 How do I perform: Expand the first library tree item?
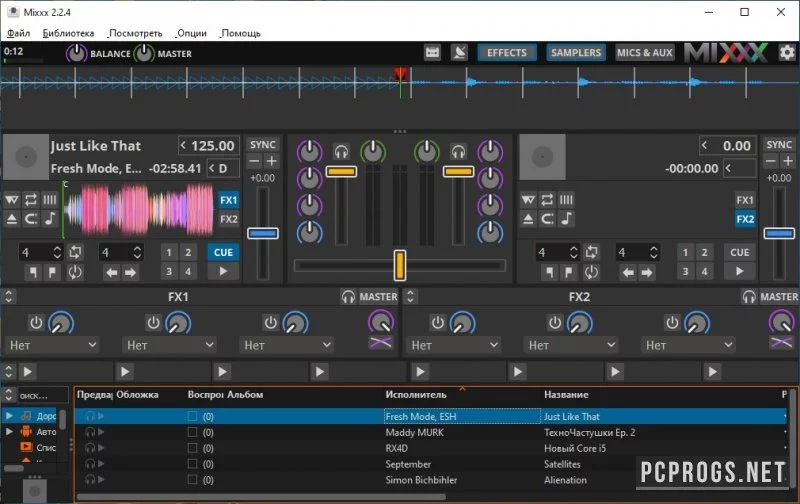pyautogui.click(x=9, y=416)
